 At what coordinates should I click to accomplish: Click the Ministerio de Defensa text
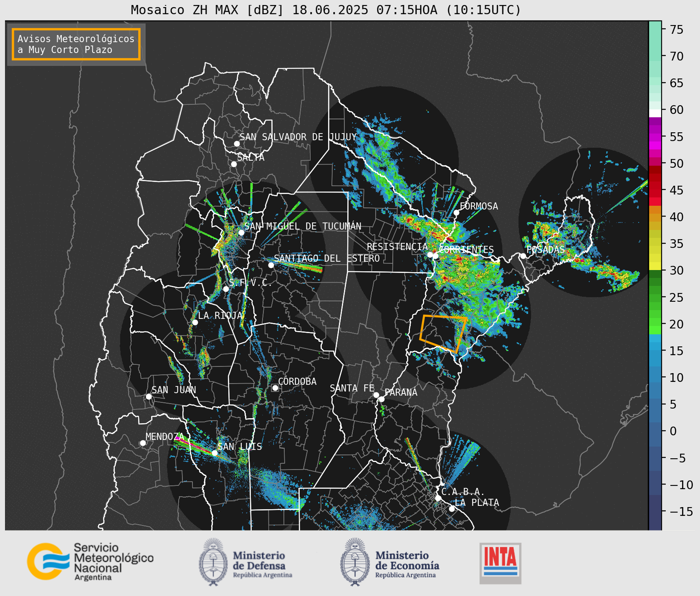(x=262, y=563)
